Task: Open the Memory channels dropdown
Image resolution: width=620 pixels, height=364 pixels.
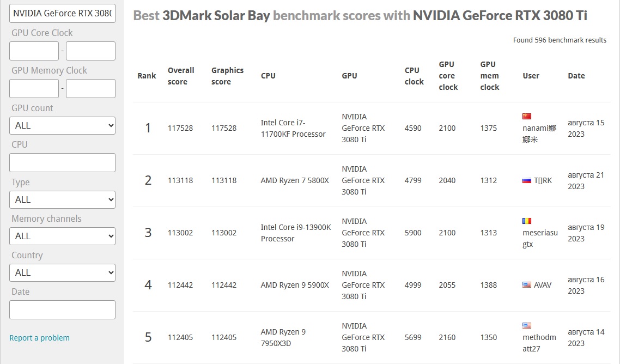Action: coord(63,236)
